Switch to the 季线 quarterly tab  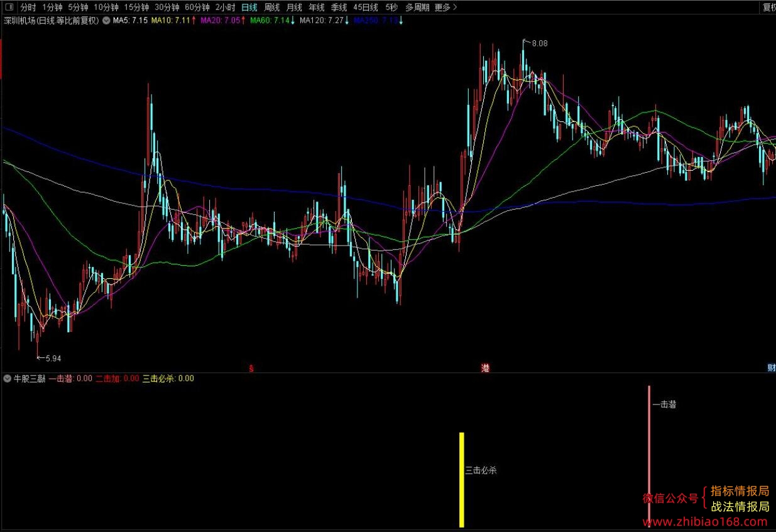tap(339, 8)
